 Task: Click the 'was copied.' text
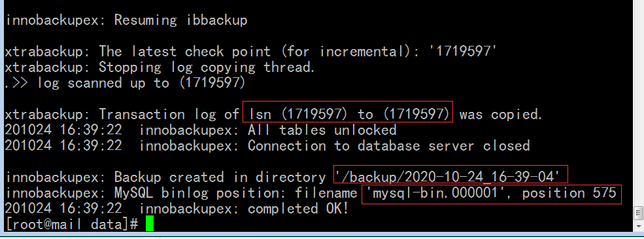501,114
